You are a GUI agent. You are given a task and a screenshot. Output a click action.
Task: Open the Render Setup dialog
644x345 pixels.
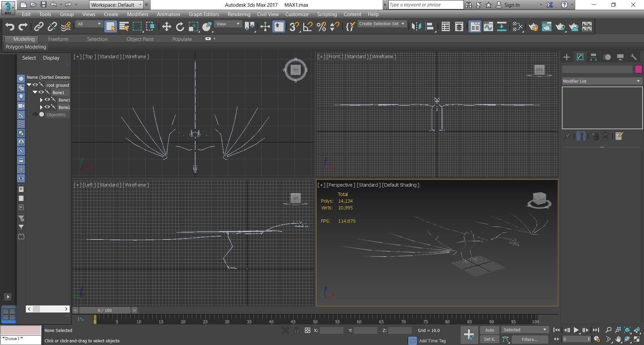point(533,26)
